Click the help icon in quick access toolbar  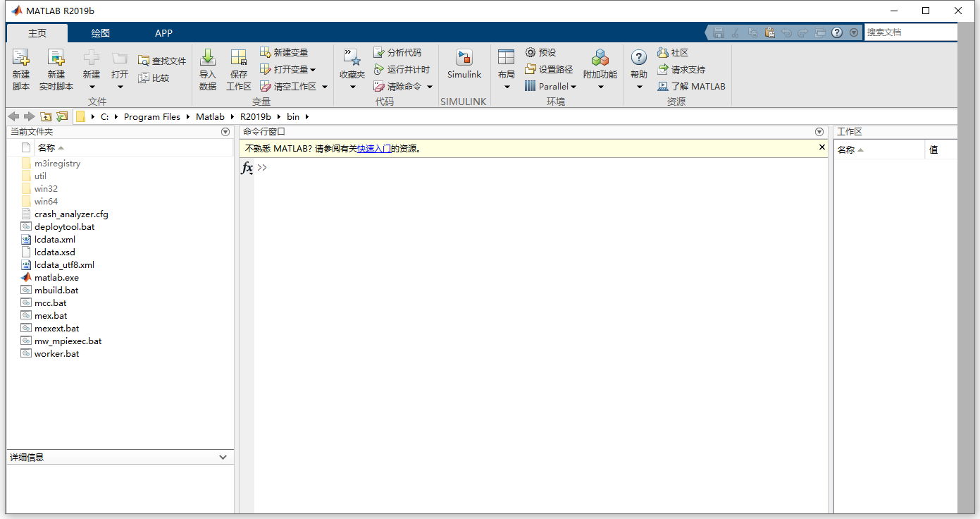click(x=837, y=32)
